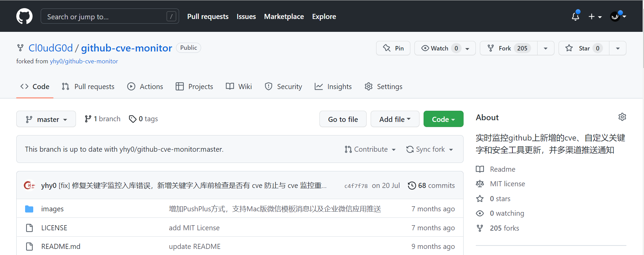This screenshot has height=255, width=644.
Task: Open commit hash c4f7f78
Action: click(356, 186)
